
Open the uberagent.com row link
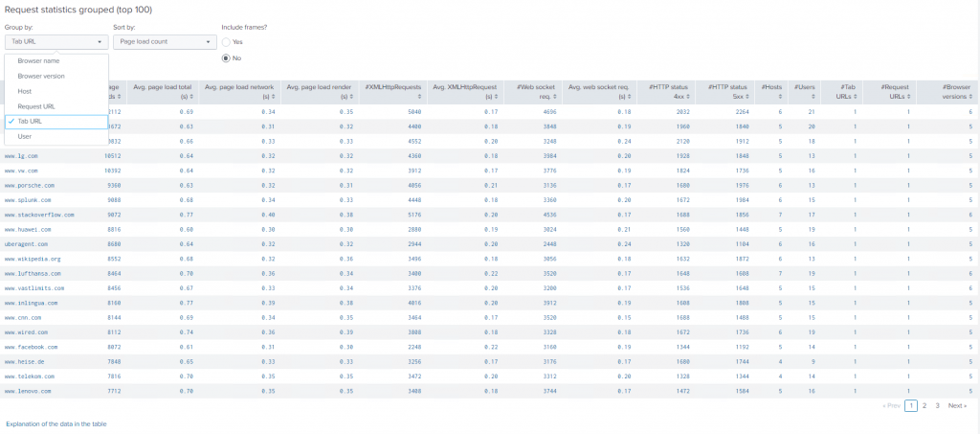point(26,244)
